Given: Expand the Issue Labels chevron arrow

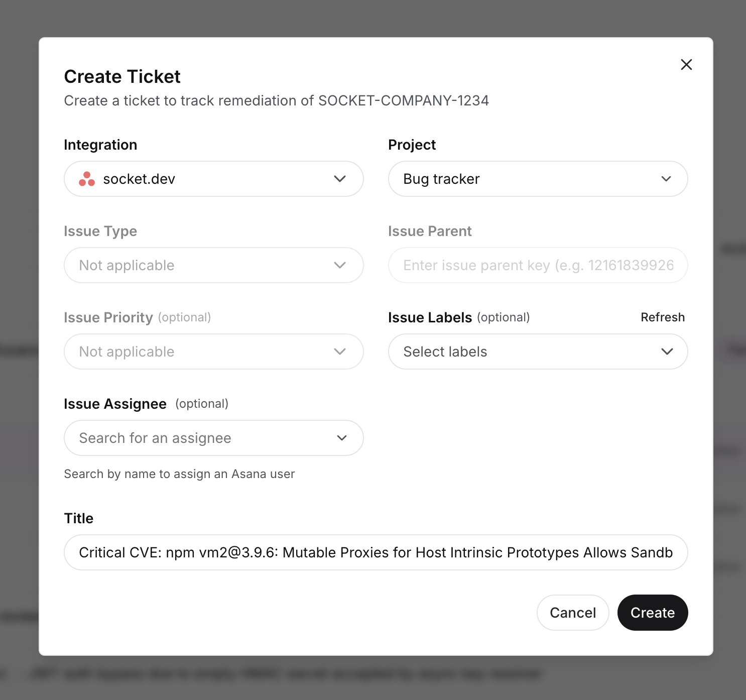Looking at the screenshot, I should pos(667,352).
